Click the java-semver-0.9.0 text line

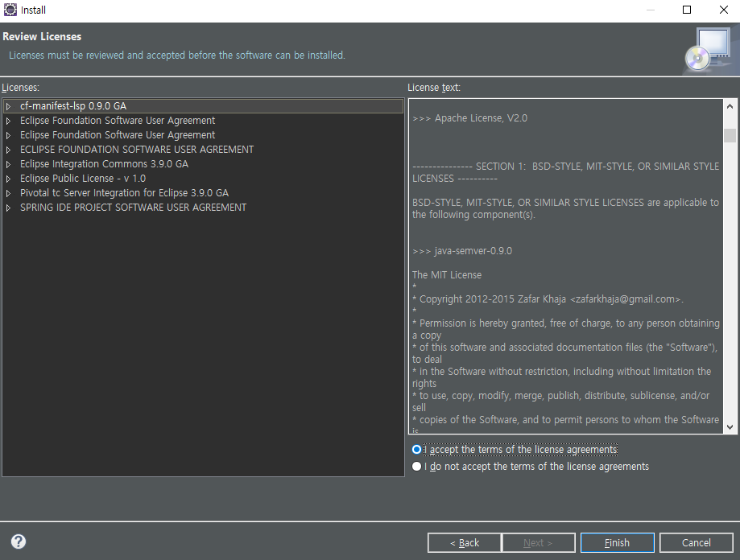462,251
